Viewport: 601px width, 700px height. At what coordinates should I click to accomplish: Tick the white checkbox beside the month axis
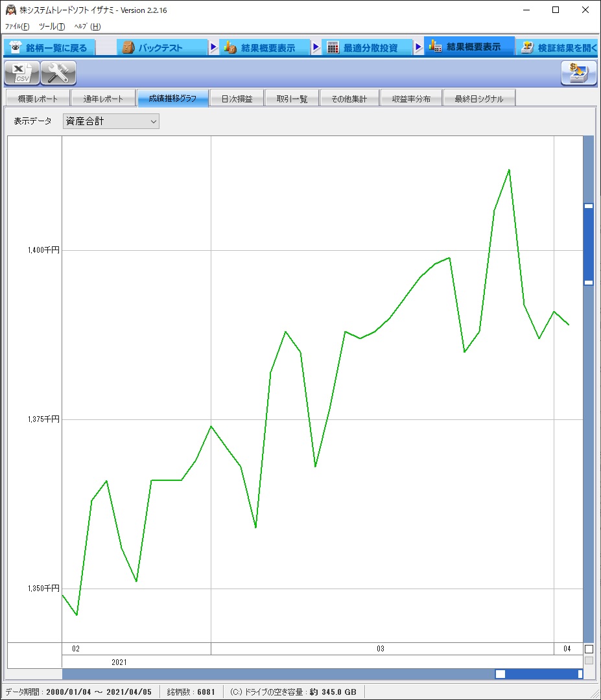[x=589, y=649]
